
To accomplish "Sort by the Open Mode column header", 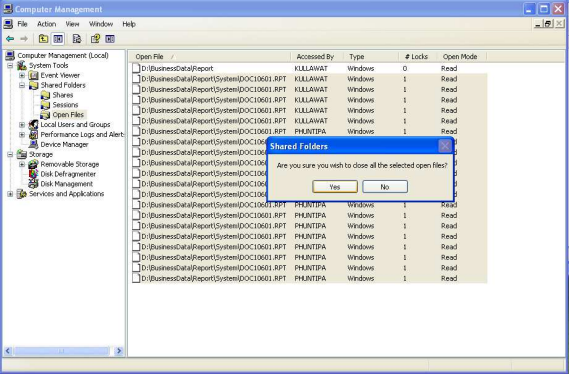I will coord(462,56).
